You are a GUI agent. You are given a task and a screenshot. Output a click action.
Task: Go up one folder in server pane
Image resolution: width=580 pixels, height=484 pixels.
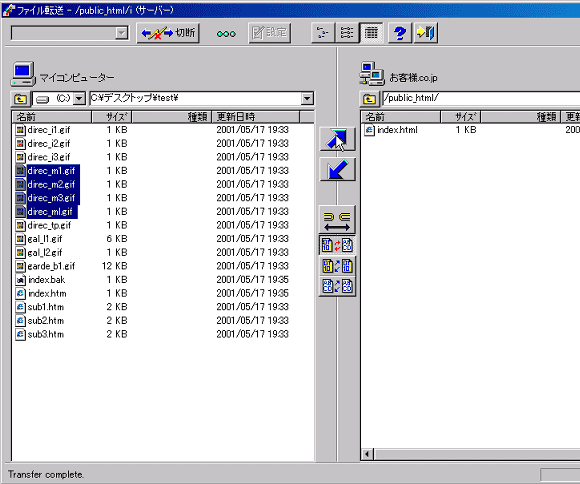(369, 99)
